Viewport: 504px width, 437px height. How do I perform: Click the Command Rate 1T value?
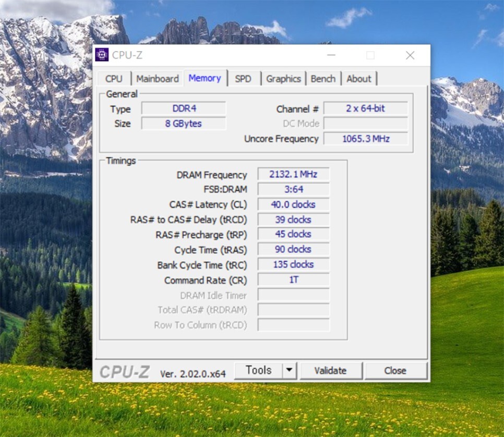[x=293, y=280]
